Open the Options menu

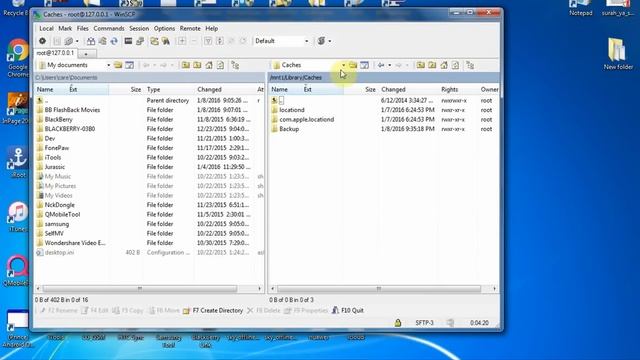point(164,29)
